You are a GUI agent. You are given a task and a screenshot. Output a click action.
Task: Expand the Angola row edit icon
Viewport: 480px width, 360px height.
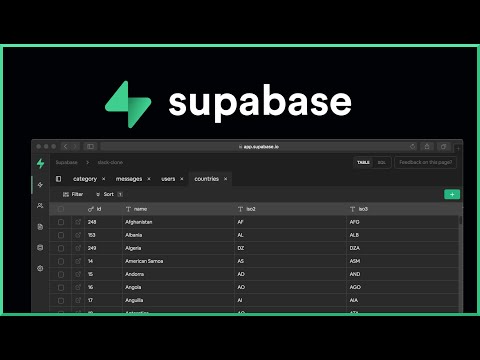78,287
